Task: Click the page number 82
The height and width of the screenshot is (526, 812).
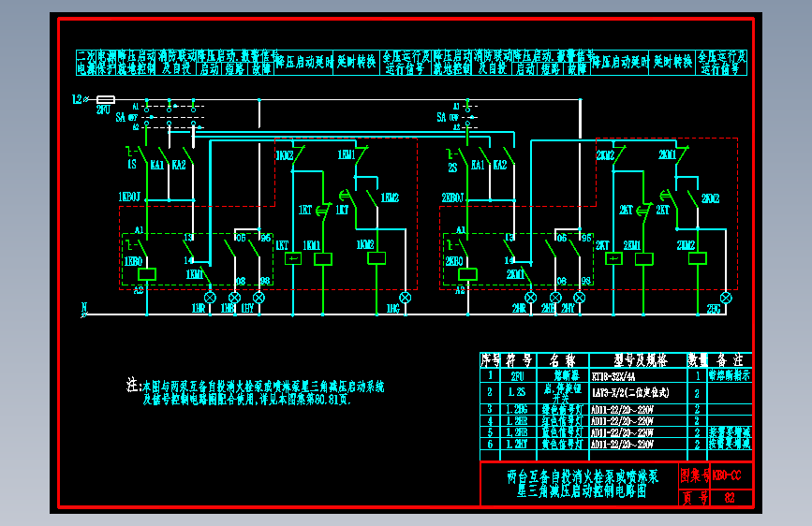Action: 730,498
